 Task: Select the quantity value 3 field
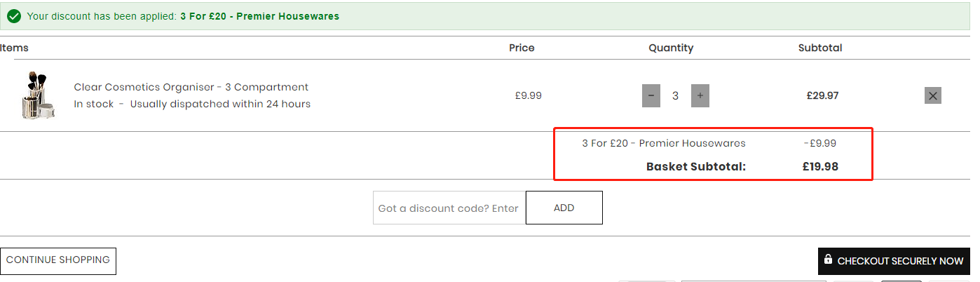[x=676, y=96]
